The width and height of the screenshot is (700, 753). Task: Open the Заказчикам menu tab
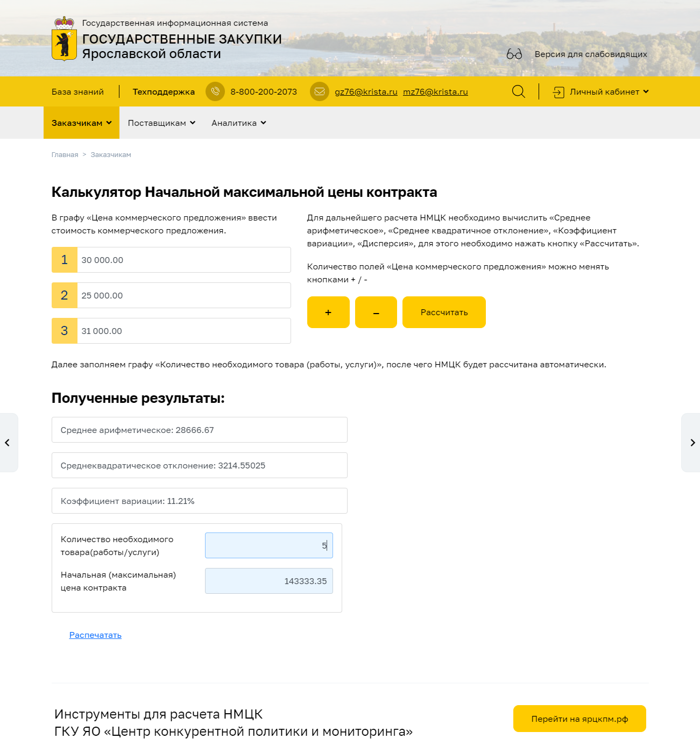pos(81,123)
